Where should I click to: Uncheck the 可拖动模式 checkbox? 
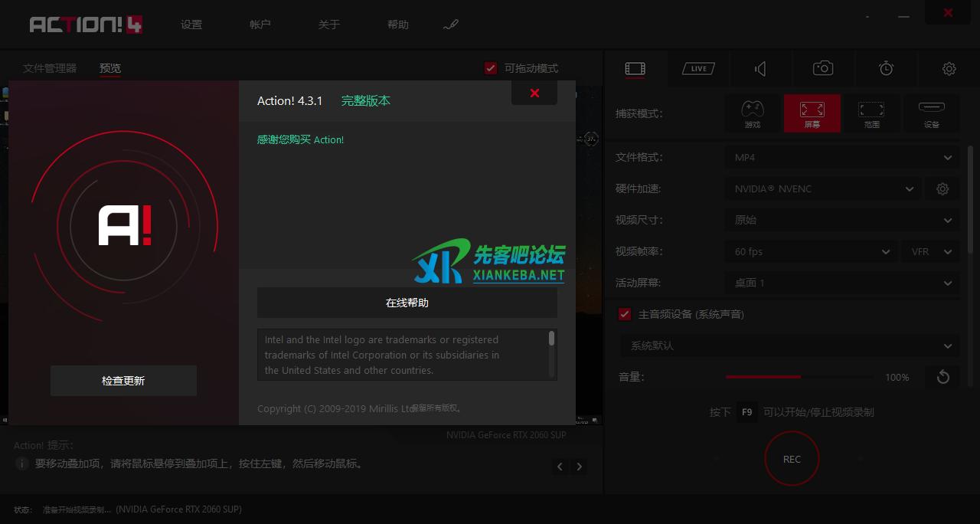491,67
